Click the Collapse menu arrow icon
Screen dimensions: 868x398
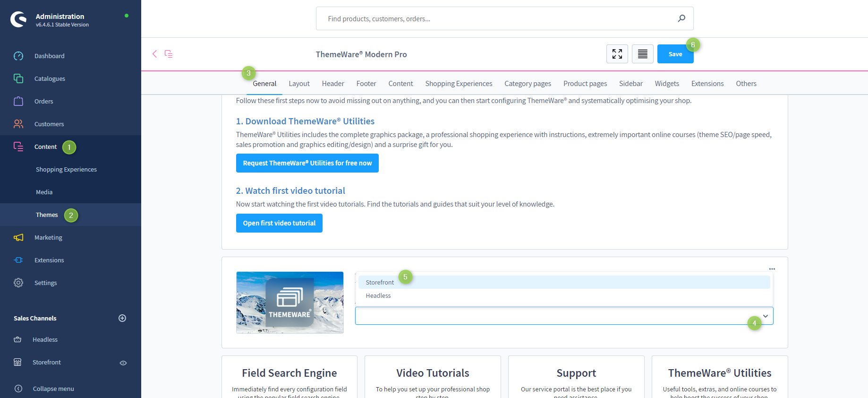(18, 389)
